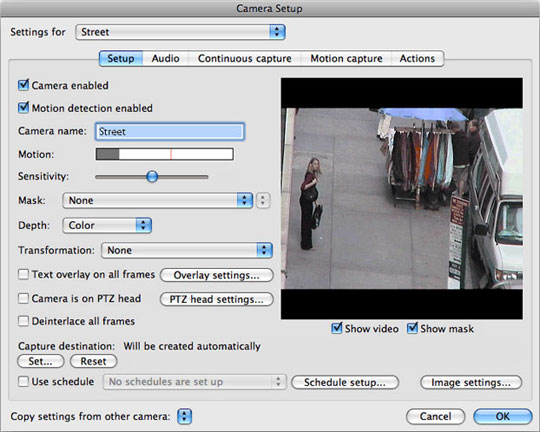Open the Mask None dropdown
Viewport: 540px width, 432px height.
coord(158,200)
